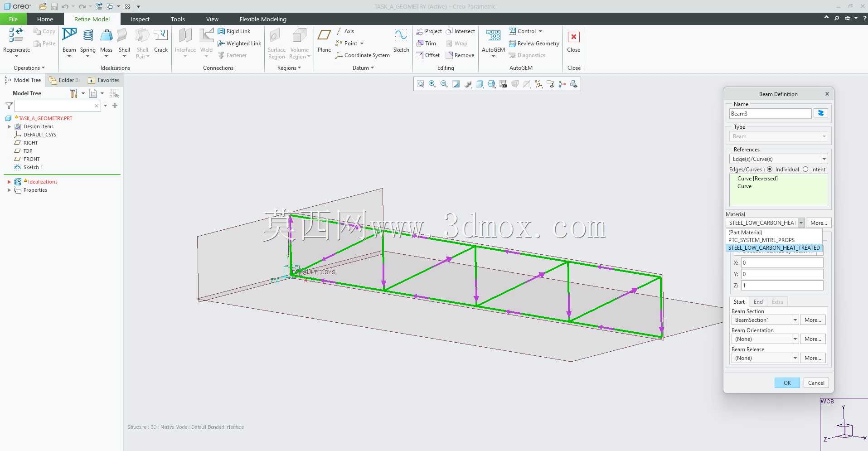The image size is (868, 451).
Task: Switch to the End beam tab
Action: click(x=758, y=302)
